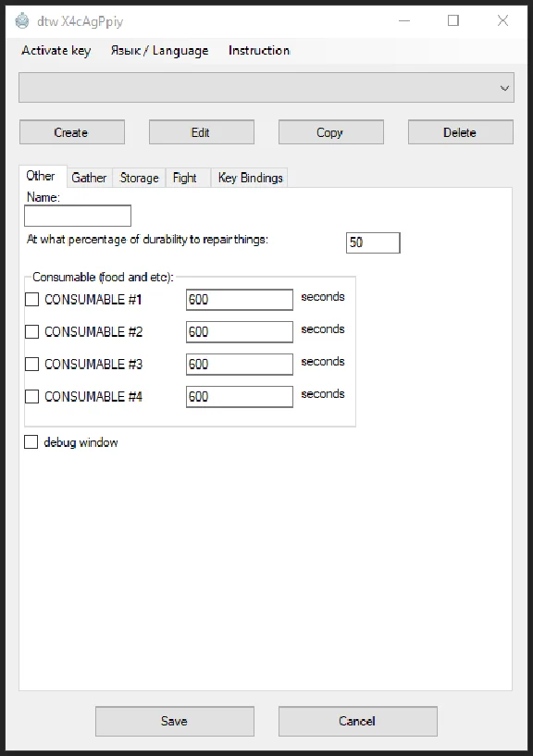Enable the debug window checkbox
Viewport: 533px width, 756px height.
[31, 442]
